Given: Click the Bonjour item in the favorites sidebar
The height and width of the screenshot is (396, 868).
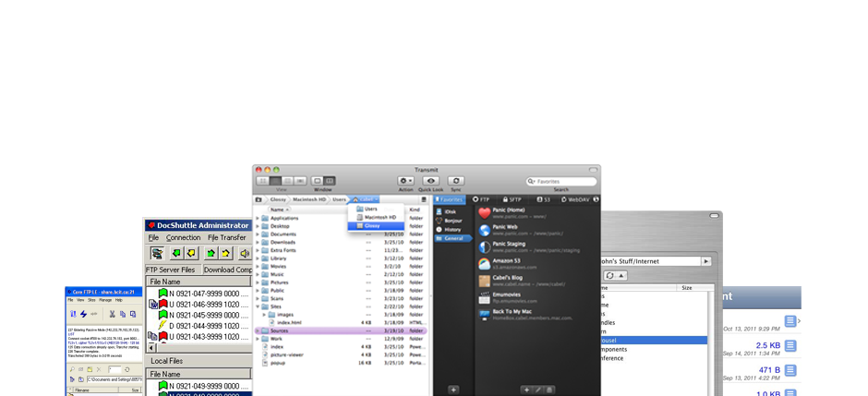Looking at the screenshot, I should point(451,222).
